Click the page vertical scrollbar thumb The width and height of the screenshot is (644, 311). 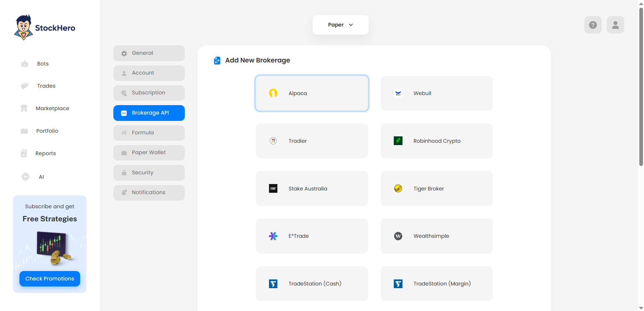[x=641, y=87]
